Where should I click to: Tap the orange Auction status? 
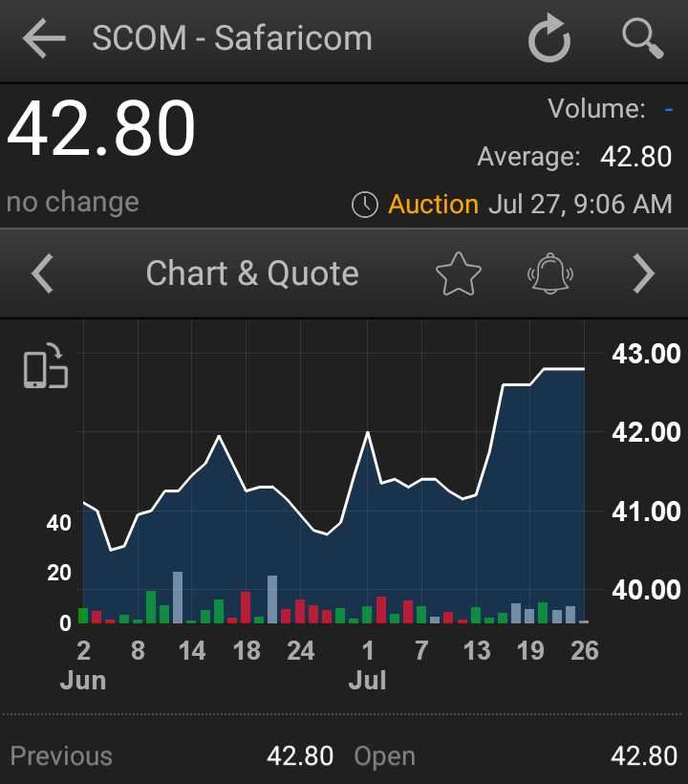tap(433, 205)
